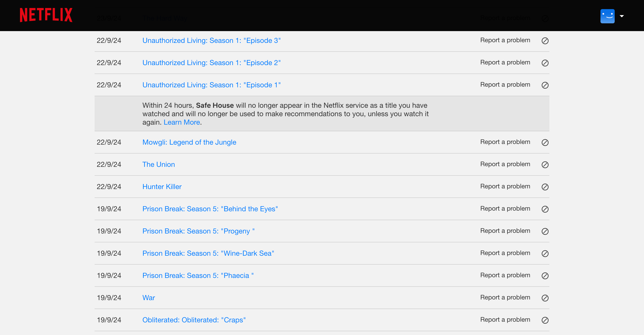This screenshot has height=335, width=644.
Task: Open 'Mowgli: Legend of the Jungle' title link
Action: click(189, 142)
